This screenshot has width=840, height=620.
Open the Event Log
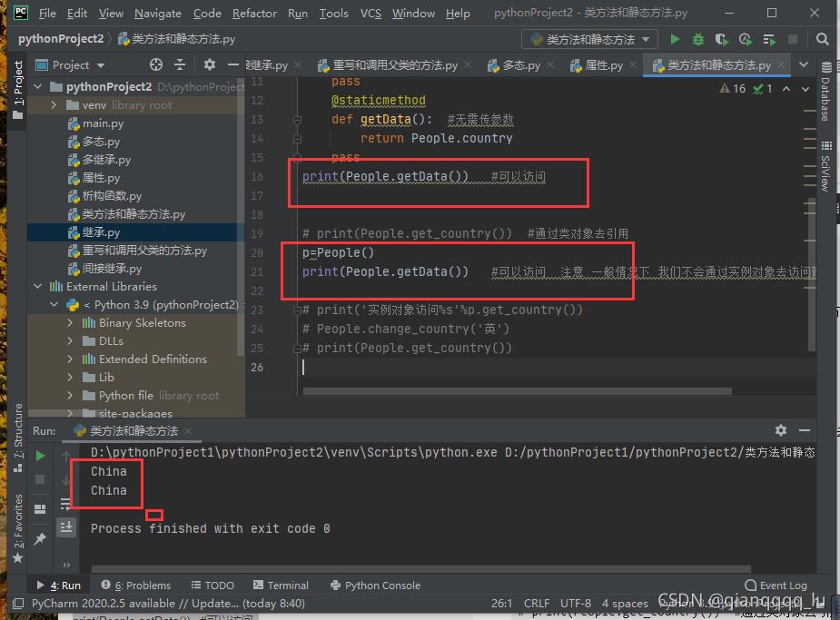click(x=776, y=586)
